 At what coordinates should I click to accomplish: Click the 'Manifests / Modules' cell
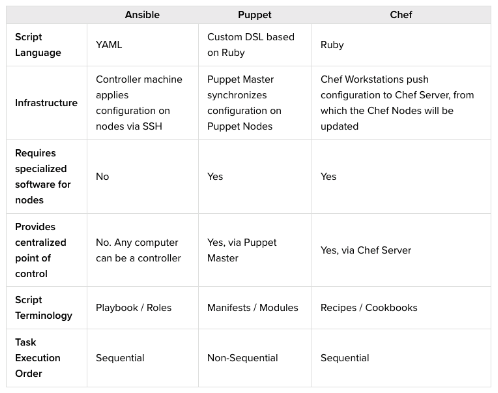(253, 307)
